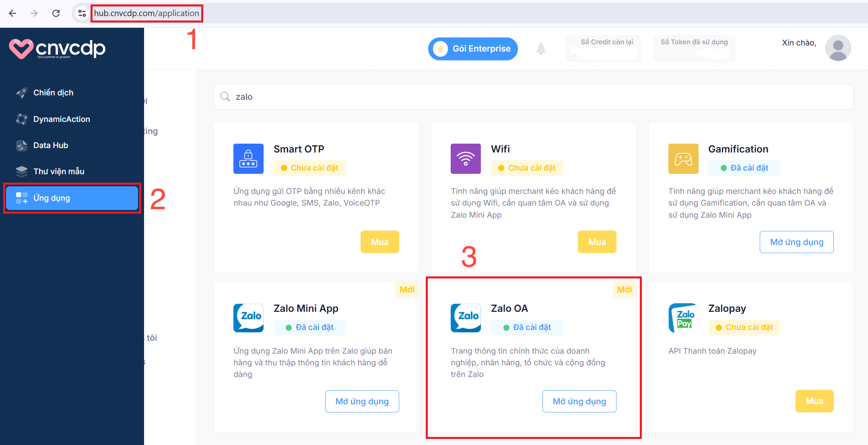Screen dimensions: 868x445
Task: Click the Zalo OA logo icon
Action: click(x=466, y=317)
